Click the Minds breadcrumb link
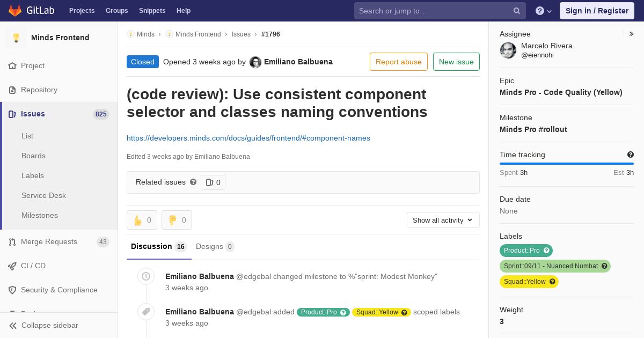The image size is (644, 338). [x=145, y=34]
